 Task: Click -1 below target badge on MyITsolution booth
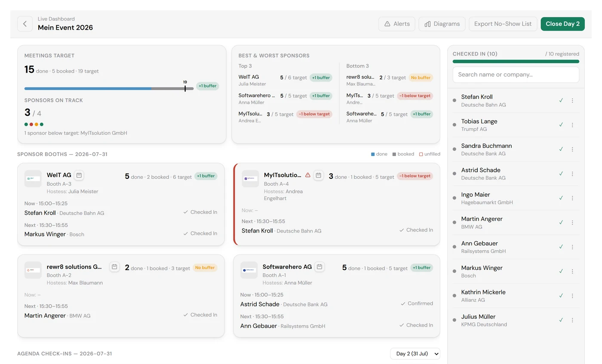(415, 176)
